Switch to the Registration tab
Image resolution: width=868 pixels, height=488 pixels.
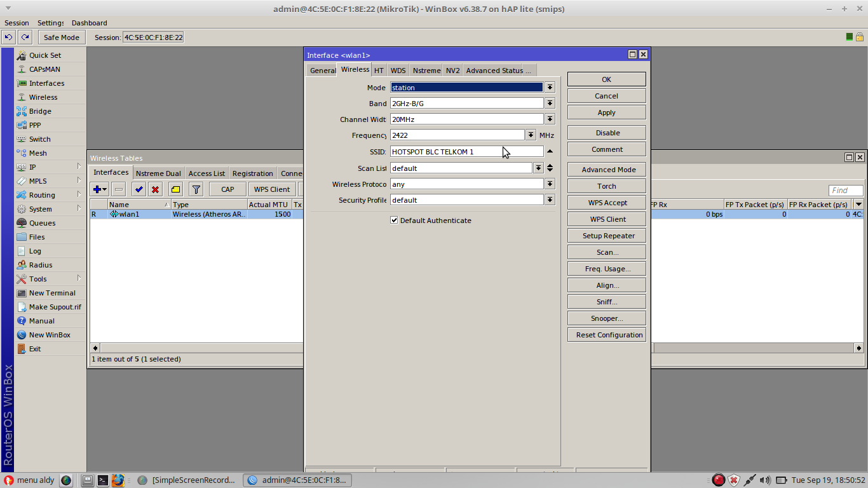[x=252, y=173]
